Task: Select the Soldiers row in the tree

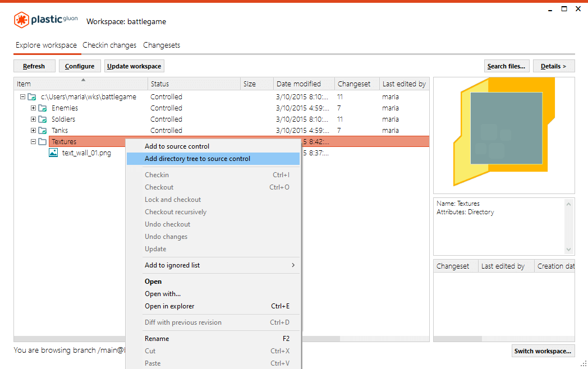Action: point(221,119)
